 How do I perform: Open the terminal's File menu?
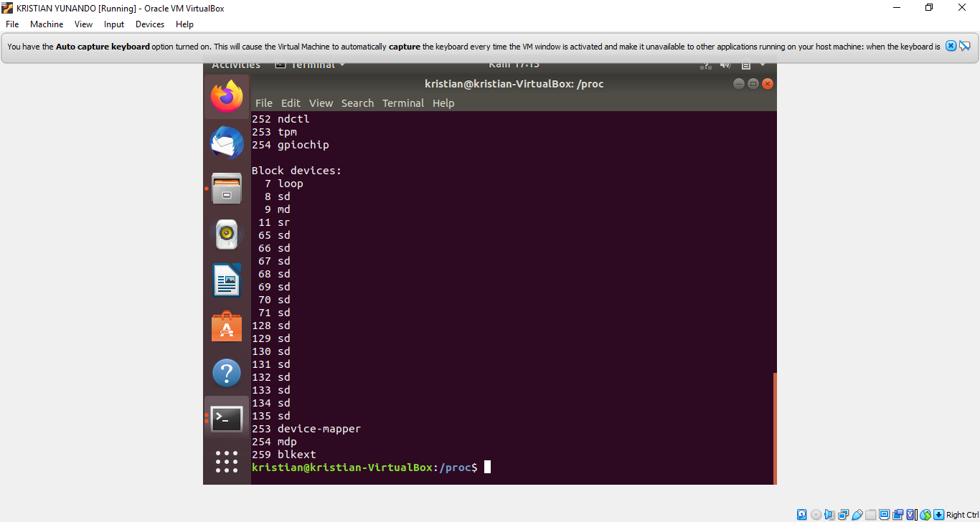[264, 103]
